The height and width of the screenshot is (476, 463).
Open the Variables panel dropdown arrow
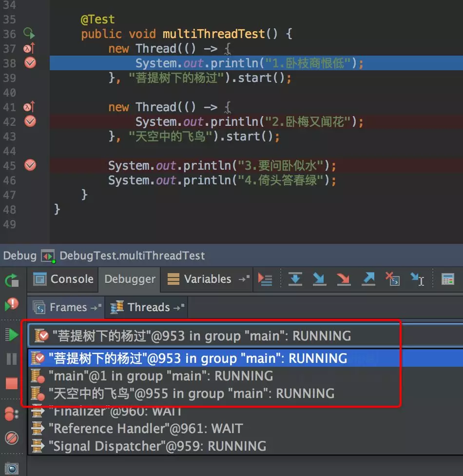coord(242,279)
